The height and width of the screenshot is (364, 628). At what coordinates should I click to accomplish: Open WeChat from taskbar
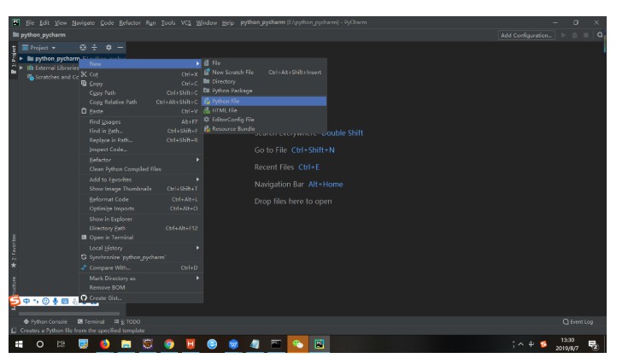coord(297,344)
